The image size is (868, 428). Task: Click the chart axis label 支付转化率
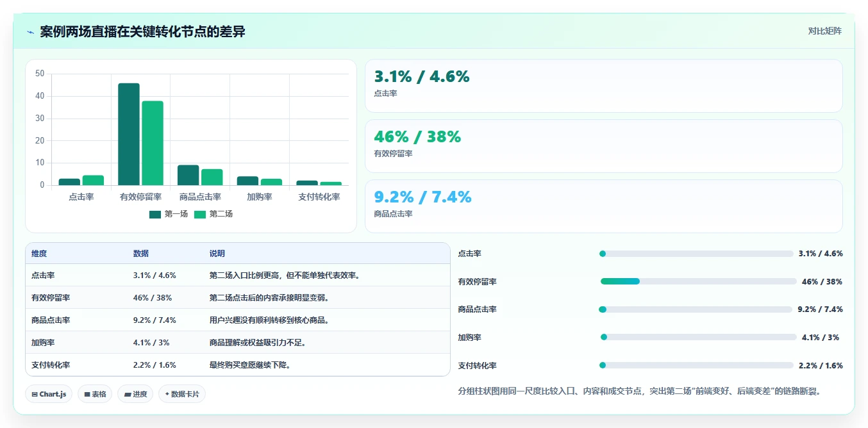pos(319,197)
